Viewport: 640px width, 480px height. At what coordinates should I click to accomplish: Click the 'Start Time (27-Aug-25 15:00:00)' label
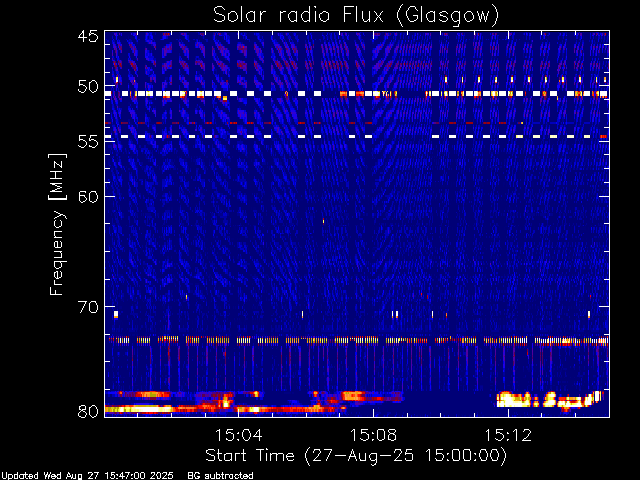click(356, 456)
